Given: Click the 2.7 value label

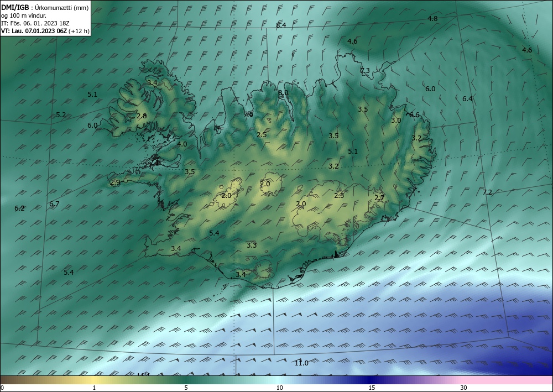Looking at the screenshot, I should pos(379,198).
